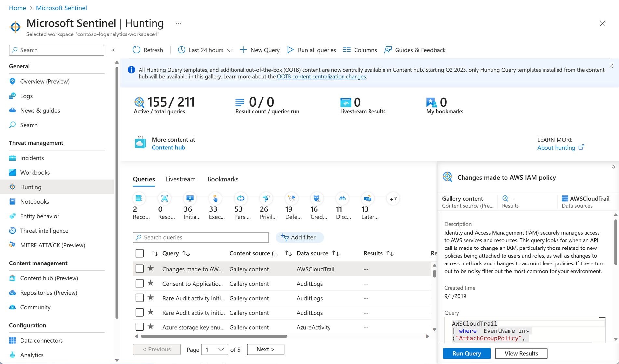The height and width of the screenshot is (364, 619).
Task: Sort by Content source column
Action: (x=288, y=253)
